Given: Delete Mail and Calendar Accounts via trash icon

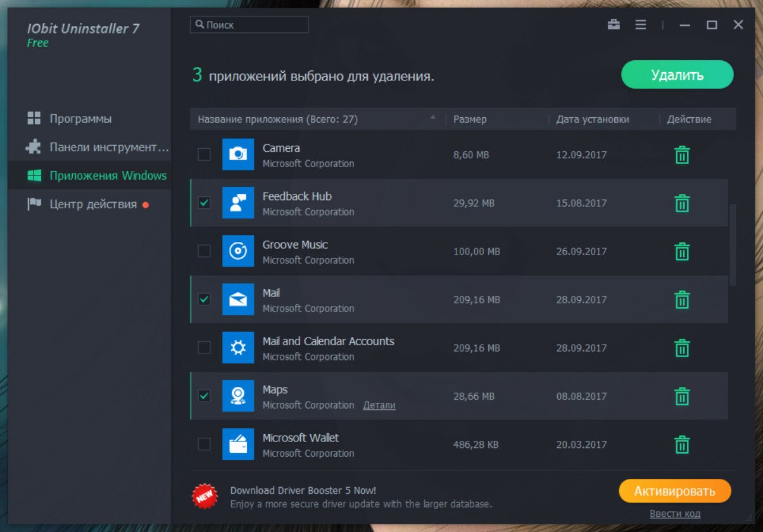Looking at the screenshot, I should pos(682,348).
